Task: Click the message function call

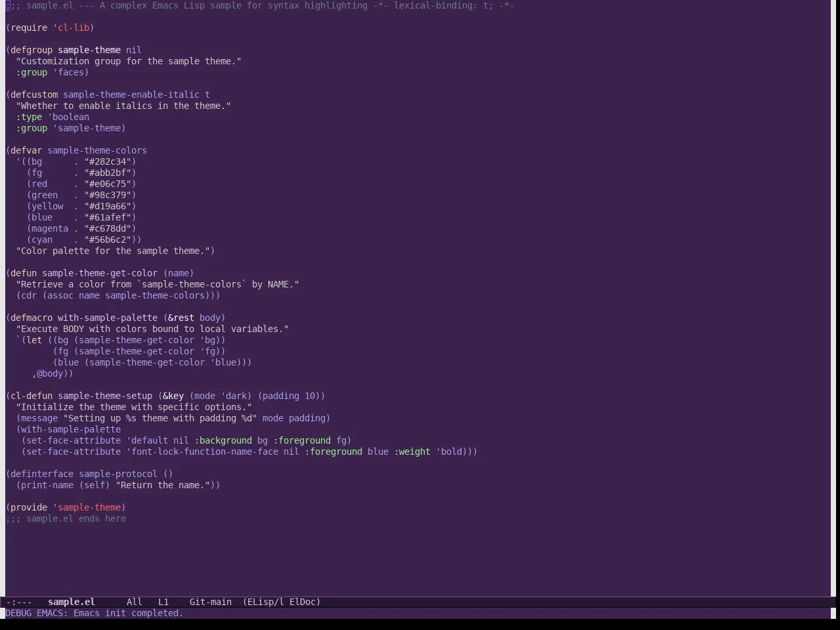Action: click(x=39, y=418)
